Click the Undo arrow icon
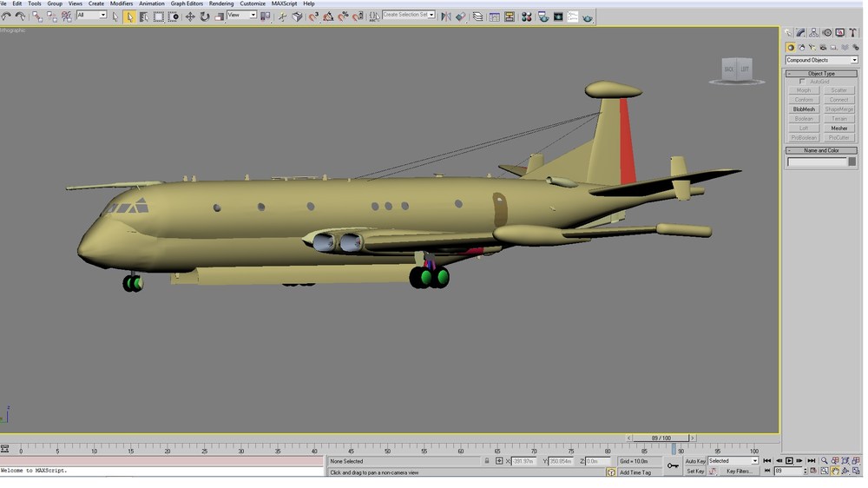The image size is (868, 488). coord(6,16)
